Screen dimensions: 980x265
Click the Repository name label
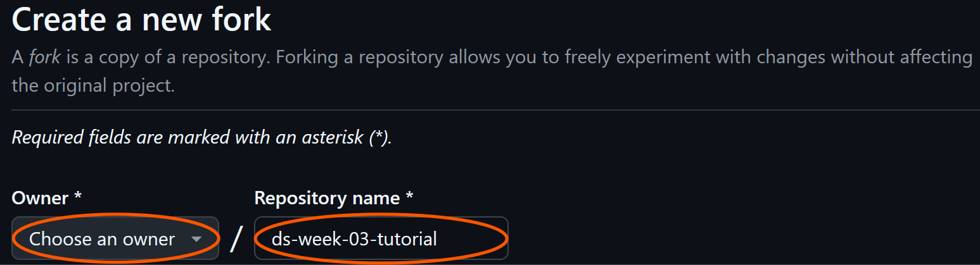coord(327,198)
